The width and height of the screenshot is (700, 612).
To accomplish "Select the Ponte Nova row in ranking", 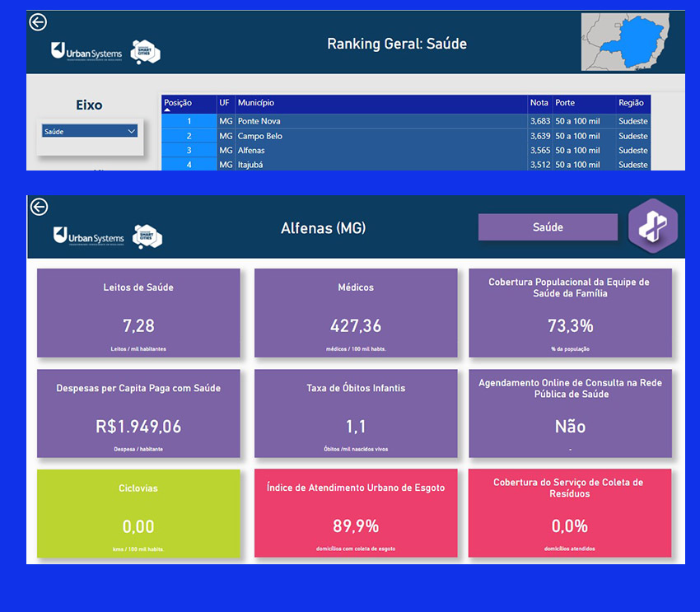I will tap(259, 121).
